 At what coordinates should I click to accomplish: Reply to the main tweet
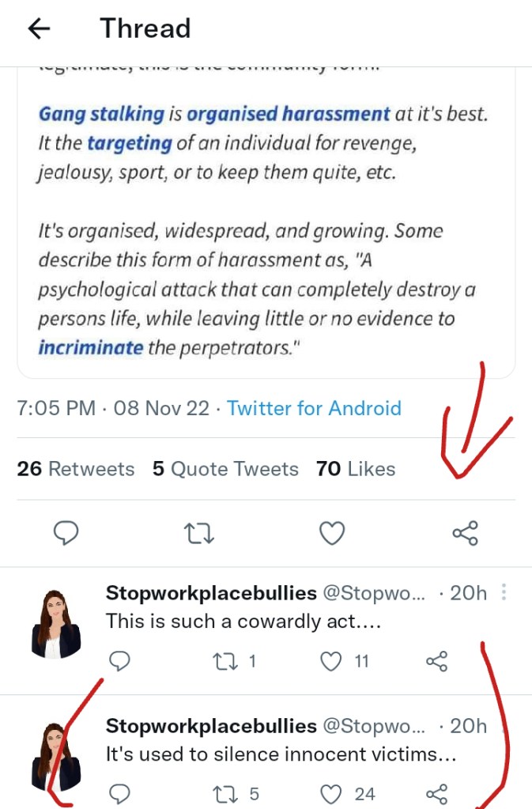coord(66,534)
